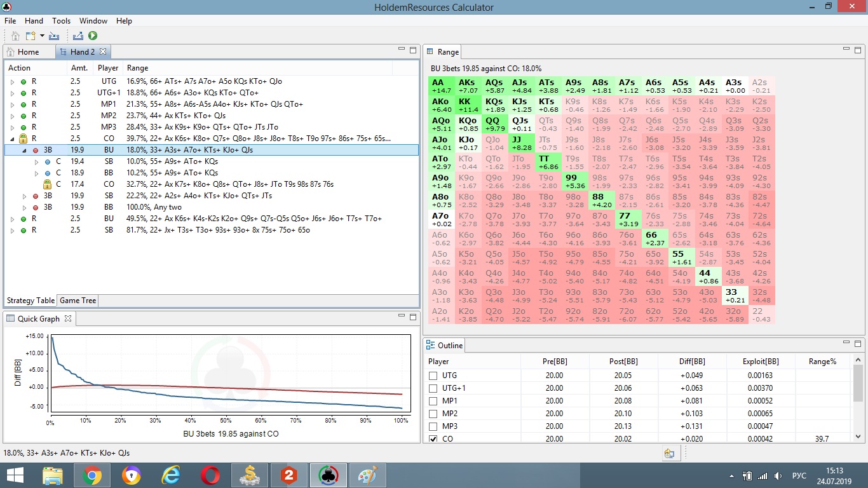
Task: Check the MP3 player checkbox
Action: [433, 426]
